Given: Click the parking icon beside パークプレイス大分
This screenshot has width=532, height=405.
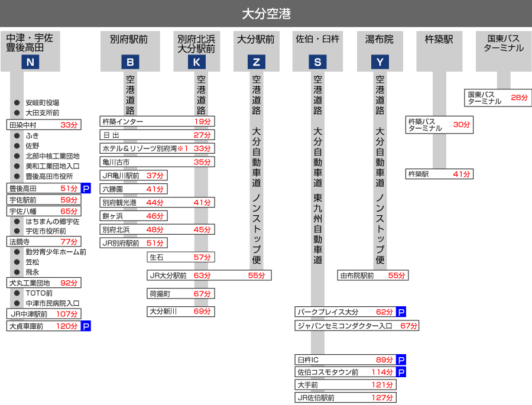Looking at the screenshot, I should click(401, 312).
